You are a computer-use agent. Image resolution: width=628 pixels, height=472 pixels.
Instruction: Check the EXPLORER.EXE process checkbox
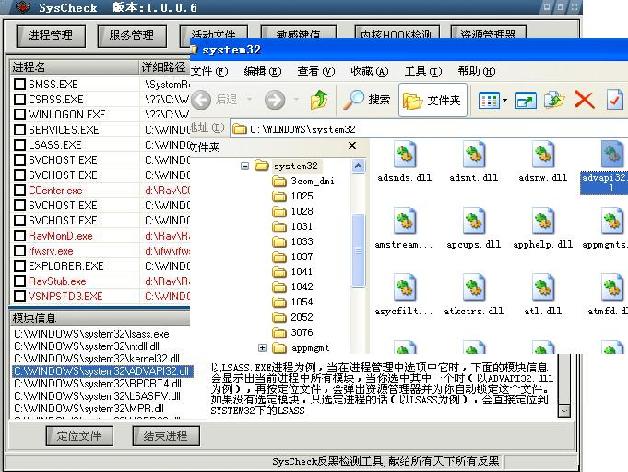[20, 266]
